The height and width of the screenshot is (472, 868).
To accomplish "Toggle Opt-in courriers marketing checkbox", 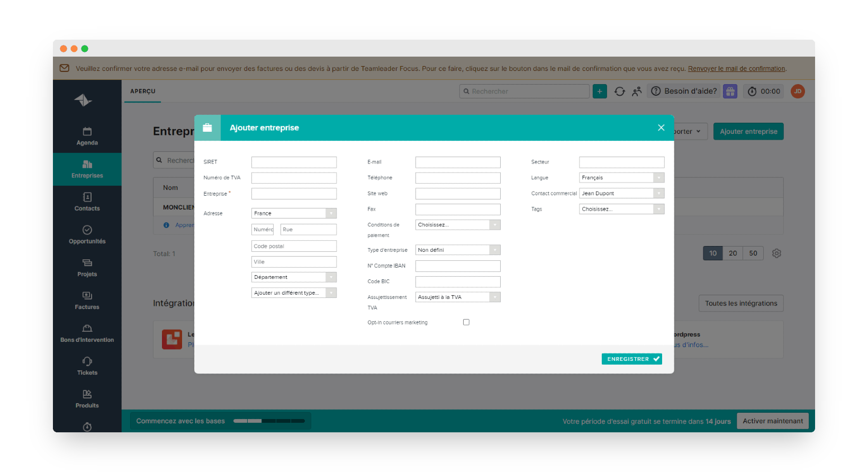I will 466,322.
